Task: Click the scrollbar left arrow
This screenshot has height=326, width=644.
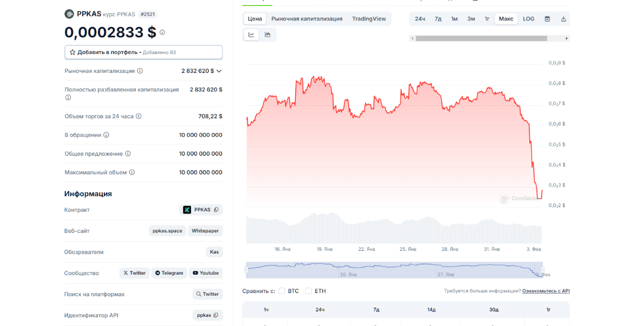Action: 413,38
